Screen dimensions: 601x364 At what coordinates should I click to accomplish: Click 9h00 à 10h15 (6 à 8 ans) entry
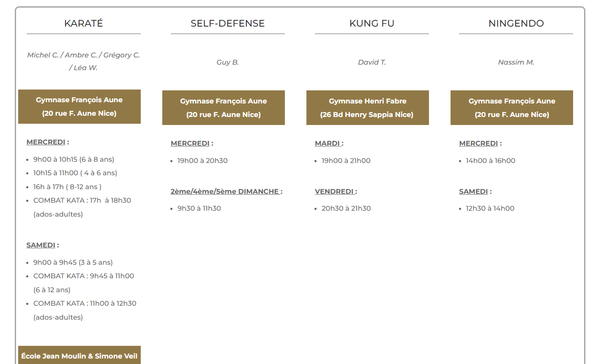coord(74,160)
